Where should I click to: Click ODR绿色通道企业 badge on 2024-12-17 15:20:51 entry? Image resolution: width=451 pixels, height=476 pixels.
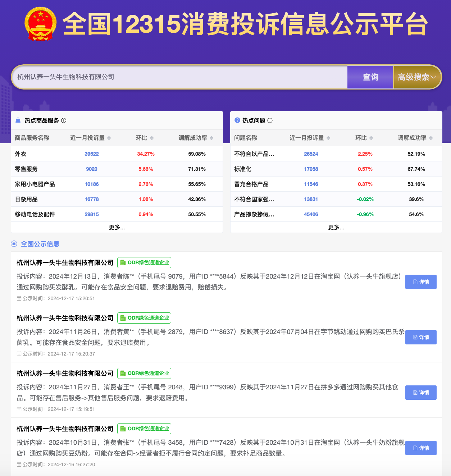(144, 262)
